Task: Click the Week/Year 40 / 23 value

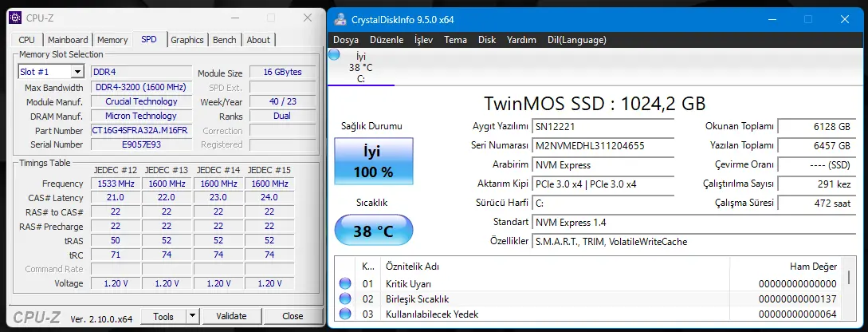Action: (x=283, y=101)
